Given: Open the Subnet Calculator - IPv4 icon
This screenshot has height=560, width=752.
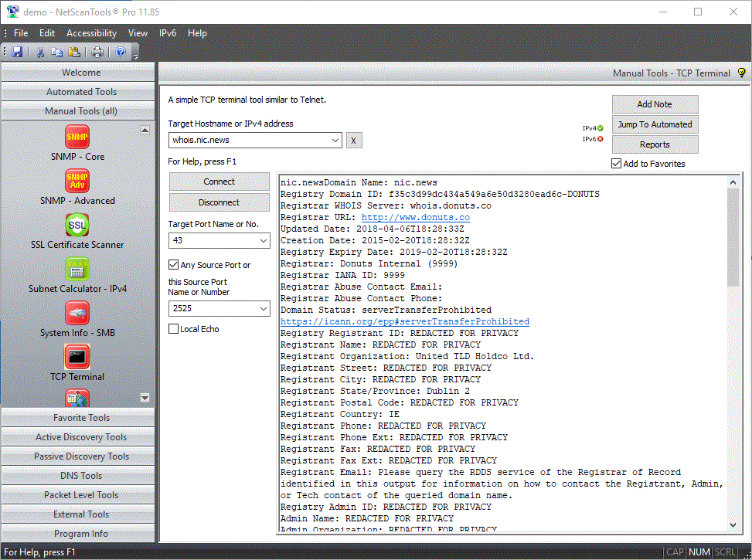Looking at the screenshot, I should click(x=77, y=269).
